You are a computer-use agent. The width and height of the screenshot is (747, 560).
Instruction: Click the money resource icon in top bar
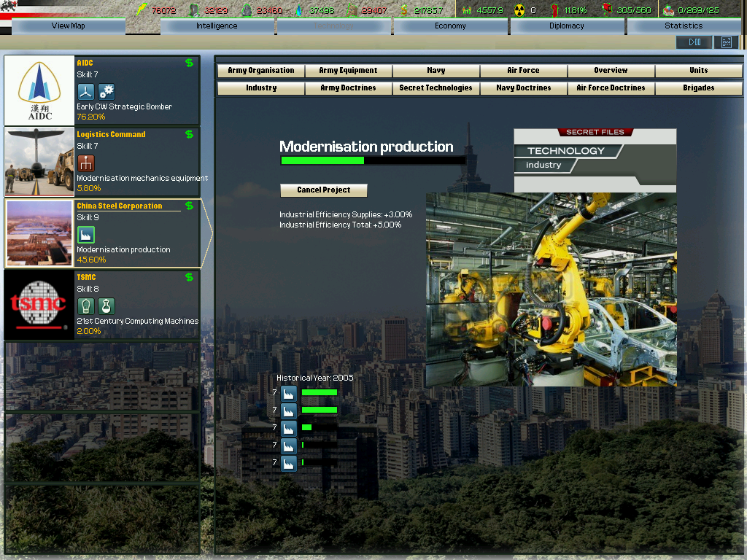pos(403,10)
